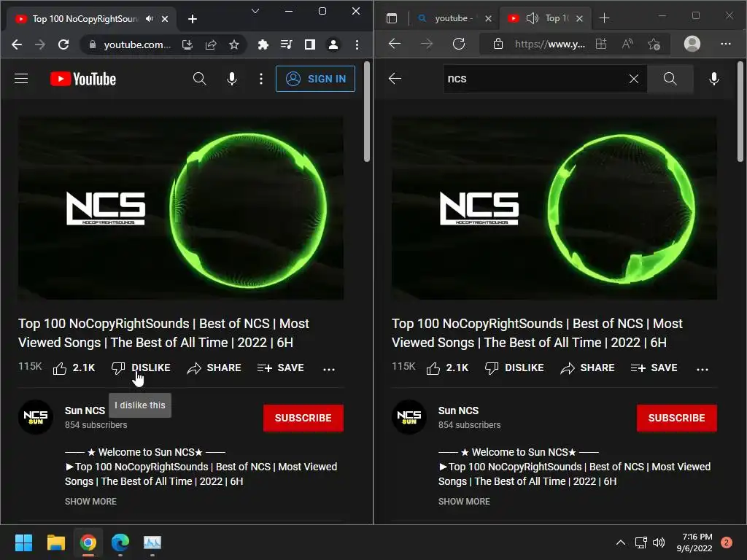Click Chrome address bar youtube.com
Viewport: 747px width, 560px height.
[x=137, y=44]
